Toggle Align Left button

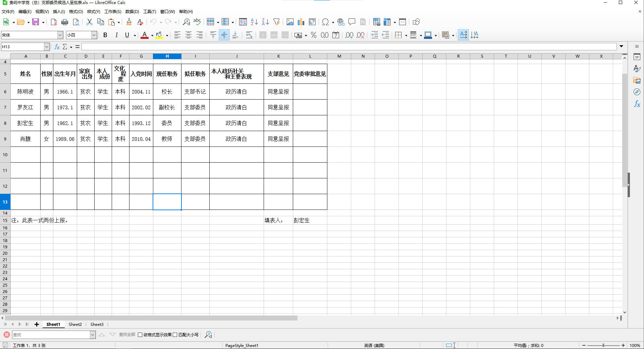(177, 35)
